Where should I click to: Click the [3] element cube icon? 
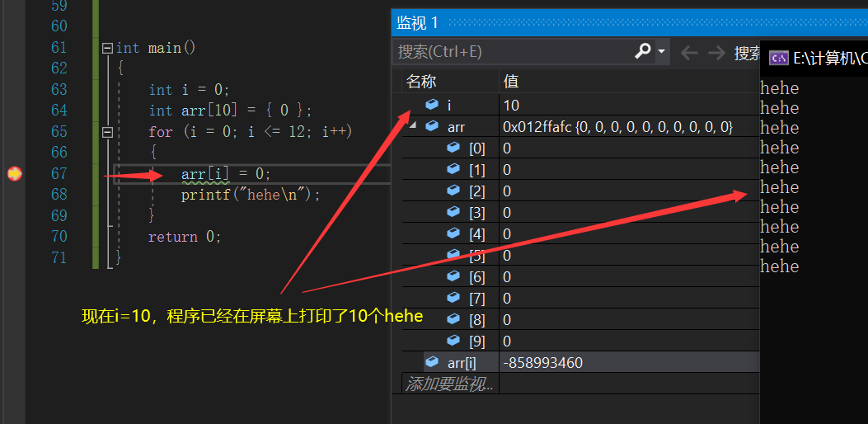pyautogui.click(x=454, y=212)
